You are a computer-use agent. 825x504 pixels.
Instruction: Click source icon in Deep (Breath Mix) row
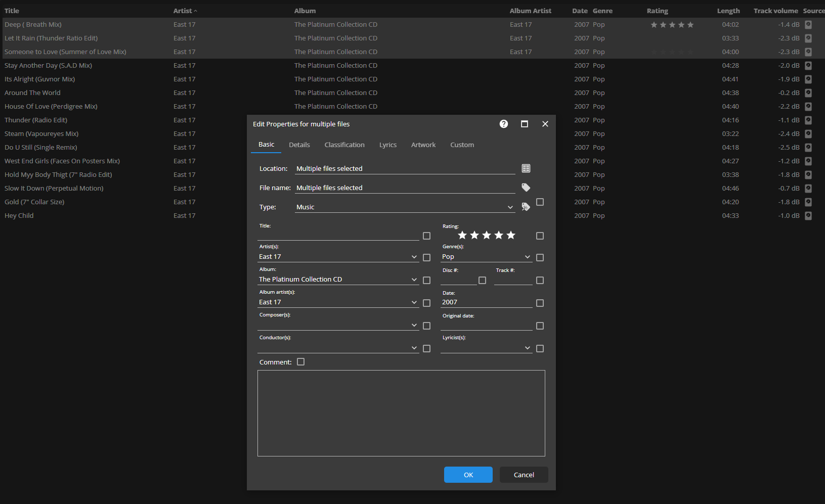click(x=808, y=25)
